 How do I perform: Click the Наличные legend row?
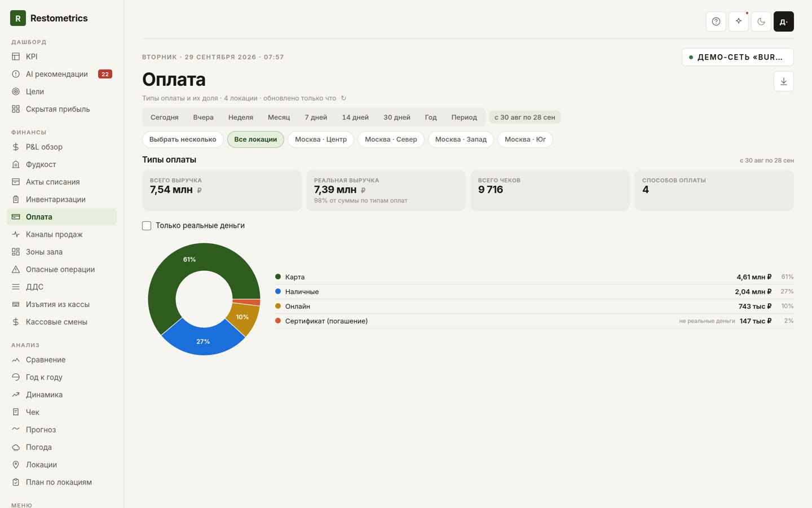535,291
